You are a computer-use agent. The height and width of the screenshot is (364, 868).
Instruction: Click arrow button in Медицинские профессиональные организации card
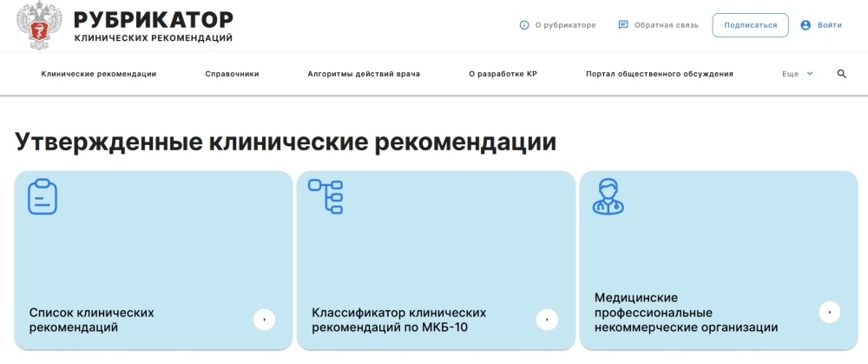pyautogui.click(x=830, y=313)
